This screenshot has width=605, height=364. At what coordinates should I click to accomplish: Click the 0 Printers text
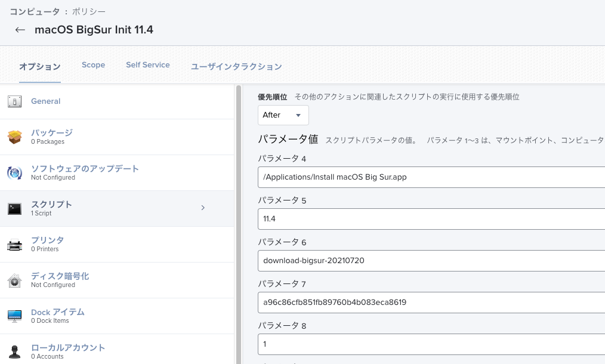(x=45, y=249)
